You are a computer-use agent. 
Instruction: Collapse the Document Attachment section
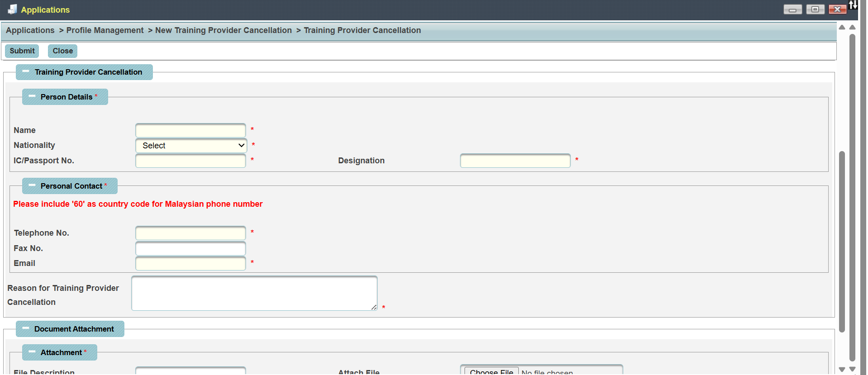coord(26,329)
